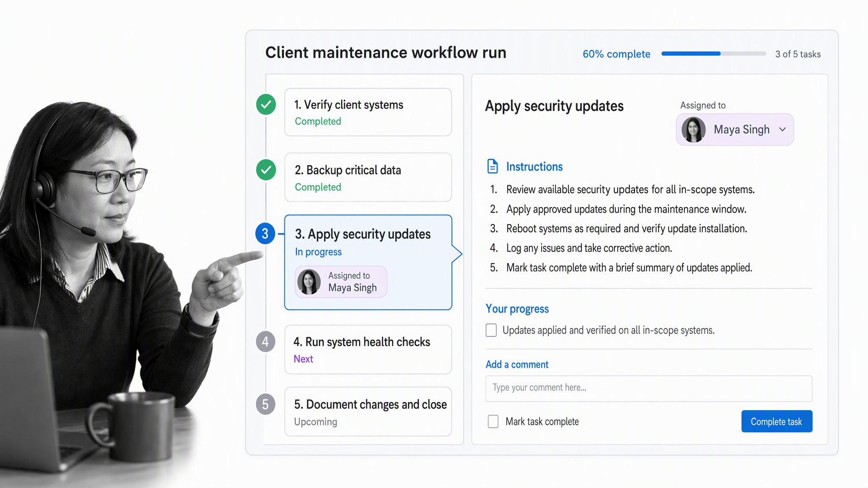Click the workflow progress bar

tap(714, 54)
